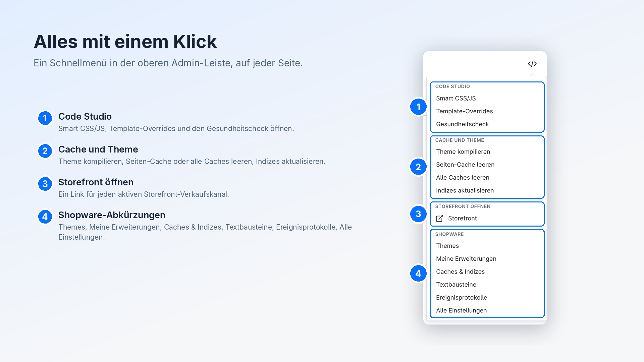Select Template-Overrides menu entry
Viewport: 644px width, 362px height.
click(464, 111)
